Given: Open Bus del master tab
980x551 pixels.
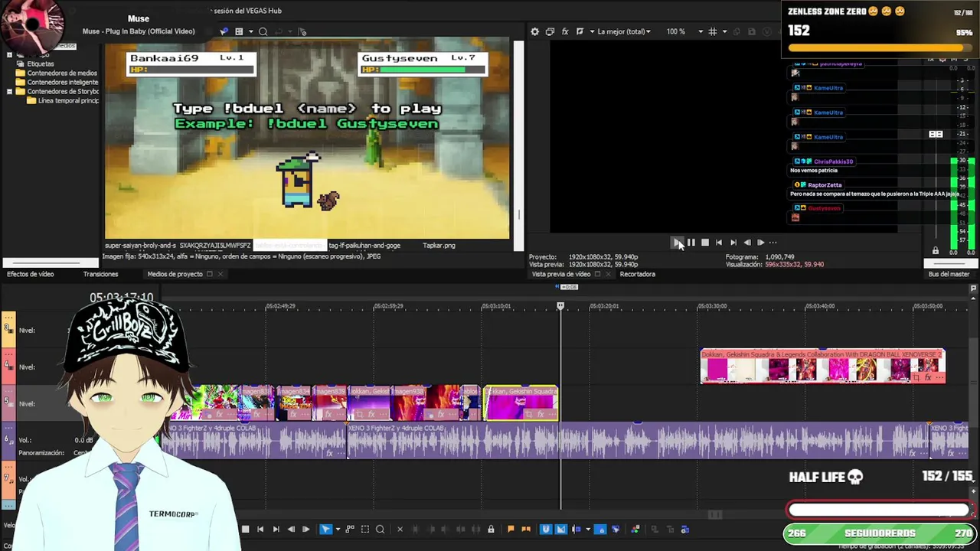Looking at the screenshot, I should pyautogui.click(x=949, y=274).
